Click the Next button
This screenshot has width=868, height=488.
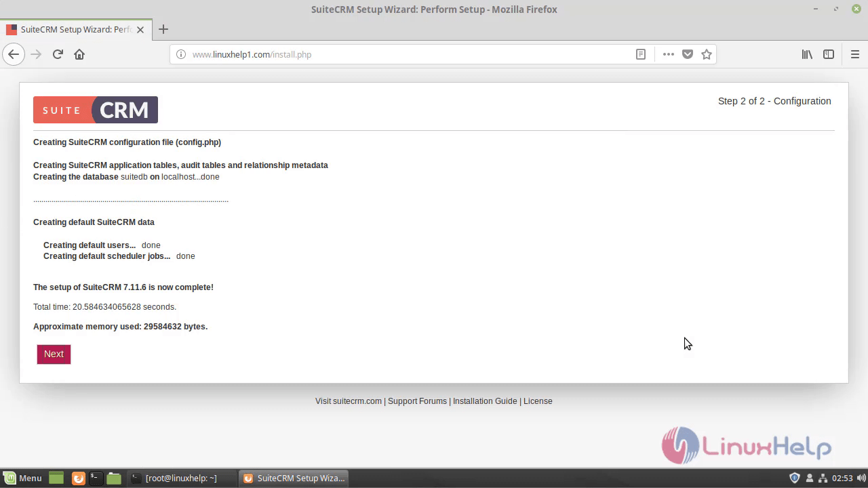click(x=54, y=354)
